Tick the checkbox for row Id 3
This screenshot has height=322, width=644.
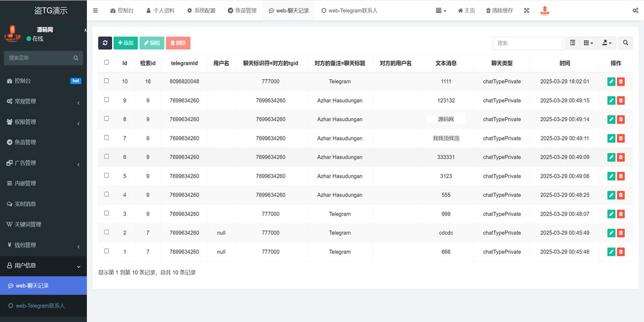click(x=106, y=213)
